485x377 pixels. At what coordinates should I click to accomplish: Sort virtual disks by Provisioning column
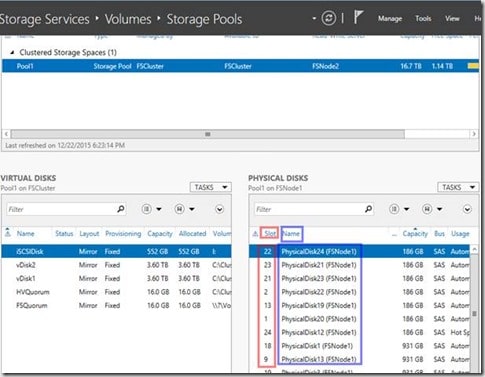pos(123,234)
